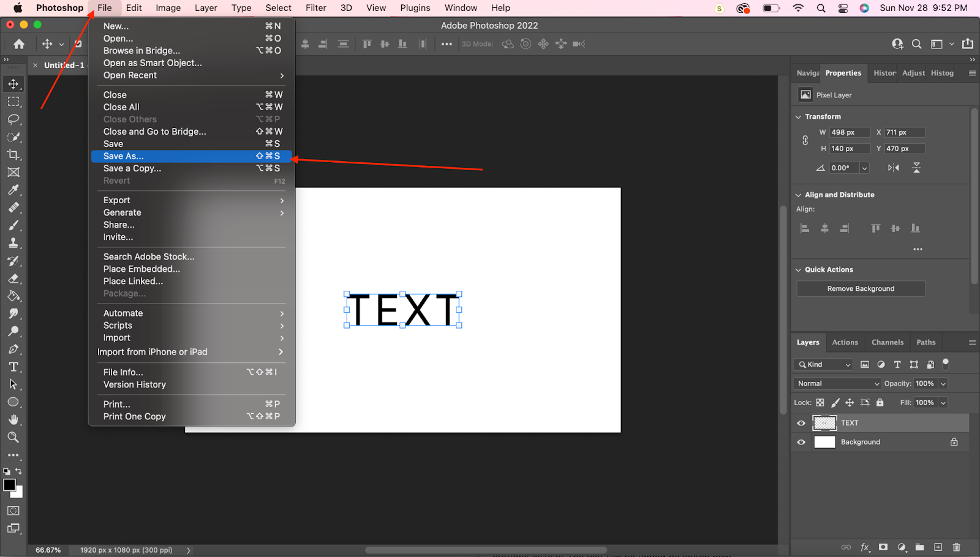Image resolution: width=980 pixels, height=557 pixels.
Task: Collapse the Transform section
Action: tap(798, 117)
